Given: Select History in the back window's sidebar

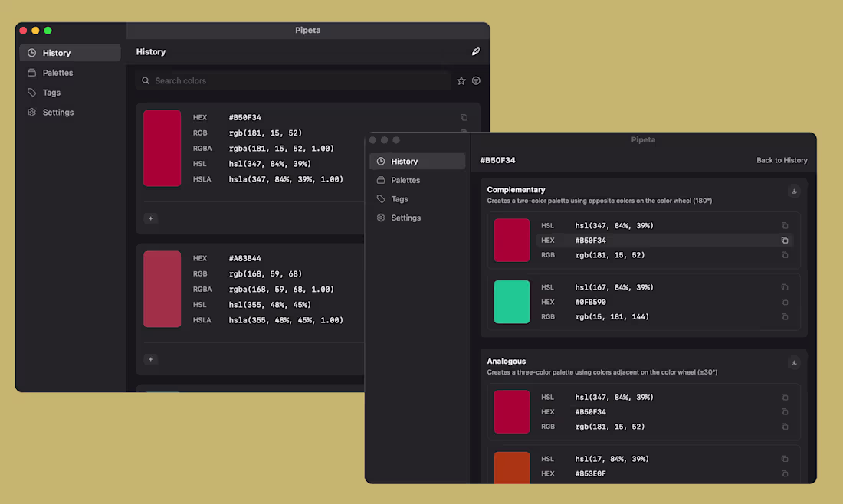Looking at the screenshot, I should [57, 52].
